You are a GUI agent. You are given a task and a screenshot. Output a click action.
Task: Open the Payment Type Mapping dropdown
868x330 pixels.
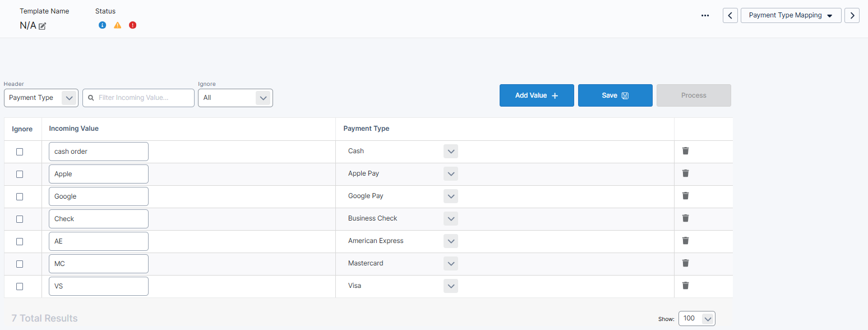[x=791, y=16]
